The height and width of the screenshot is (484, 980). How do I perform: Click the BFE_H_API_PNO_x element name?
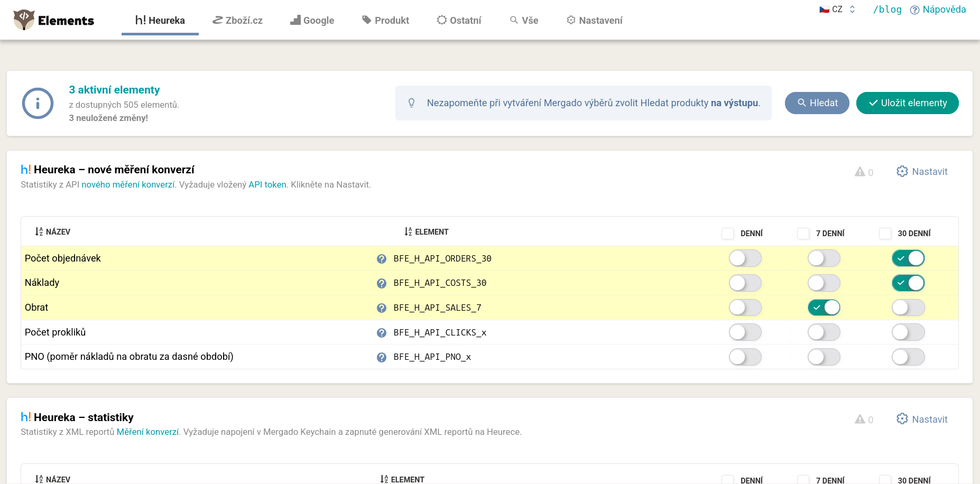432,357
